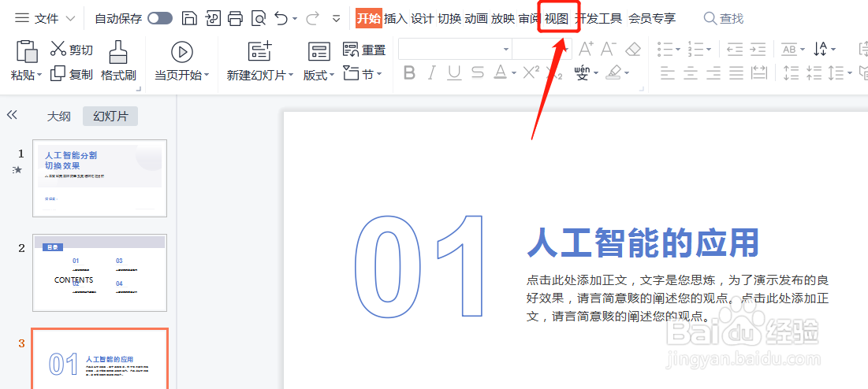Screen dimensions: 868x389
Task: Apply the text highlight color pen
Action: (x=613, y=72)
